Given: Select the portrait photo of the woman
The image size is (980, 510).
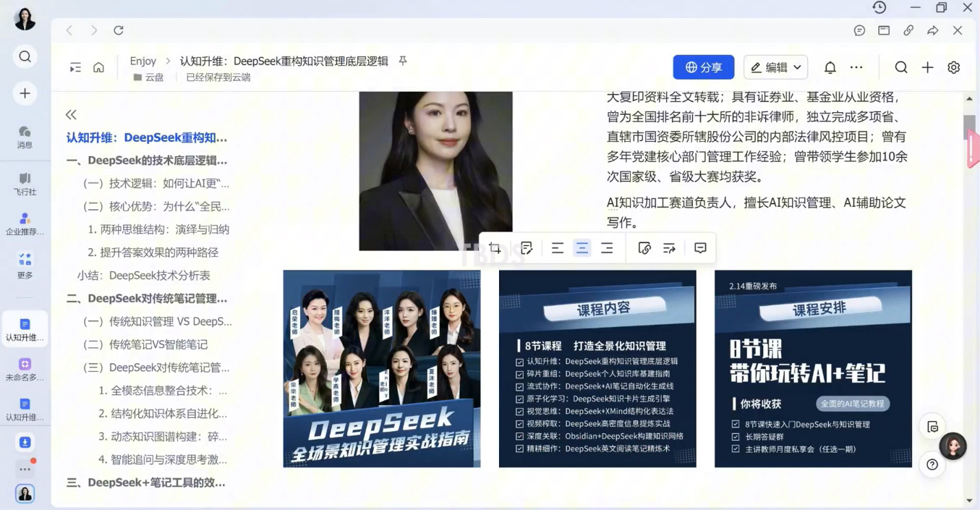Looking at the screenshot, I should click(436, 171).
